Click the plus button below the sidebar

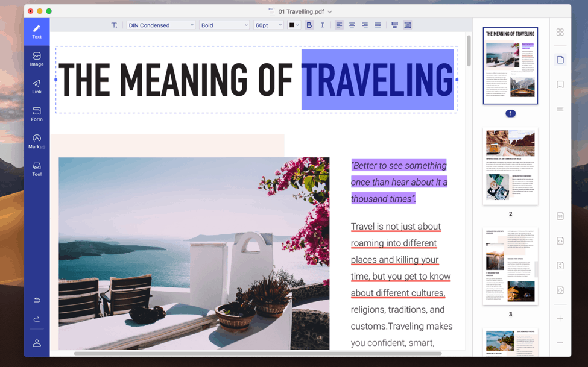pos(560,319)
